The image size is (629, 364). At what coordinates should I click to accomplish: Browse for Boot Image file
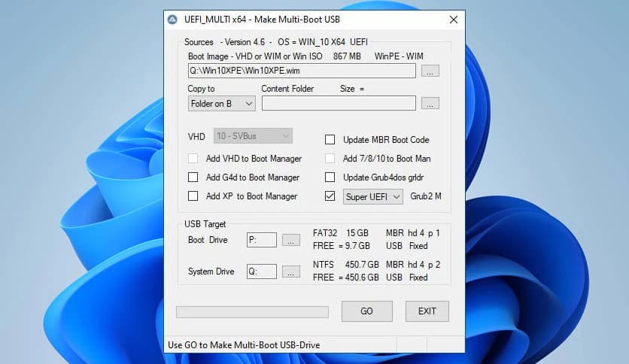pyautogui.click(x=430, y=71)
